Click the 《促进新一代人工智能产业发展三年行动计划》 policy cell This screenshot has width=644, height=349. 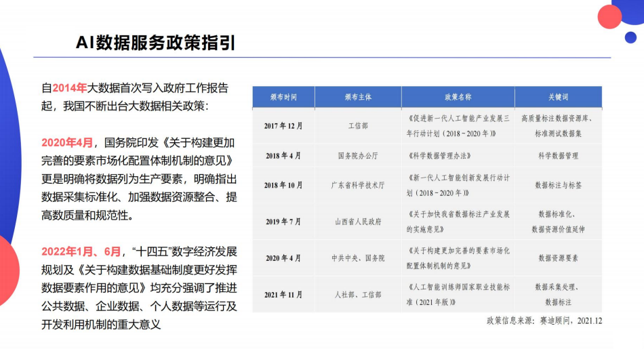click(458, 126)
